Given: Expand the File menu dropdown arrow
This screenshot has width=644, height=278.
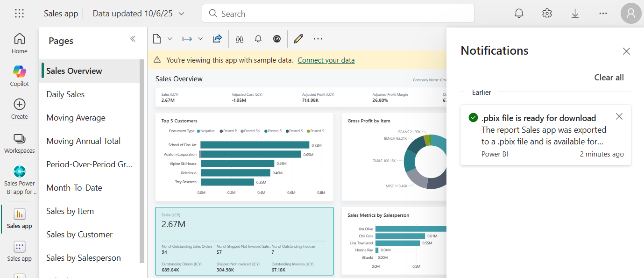Looking at the screenshot, I should (170, 39).
